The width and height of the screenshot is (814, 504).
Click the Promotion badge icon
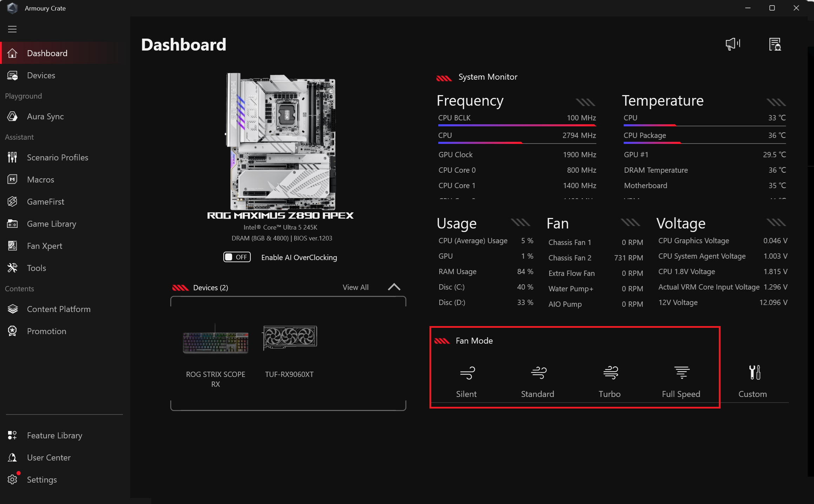(x=12, y=331)
